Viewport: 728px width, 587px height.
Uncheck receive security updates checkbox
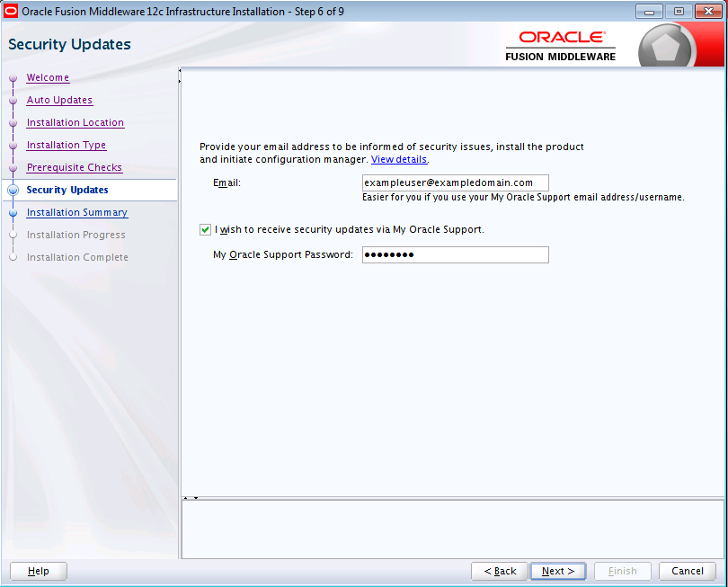pyautogui.click(x=205, y=229)
